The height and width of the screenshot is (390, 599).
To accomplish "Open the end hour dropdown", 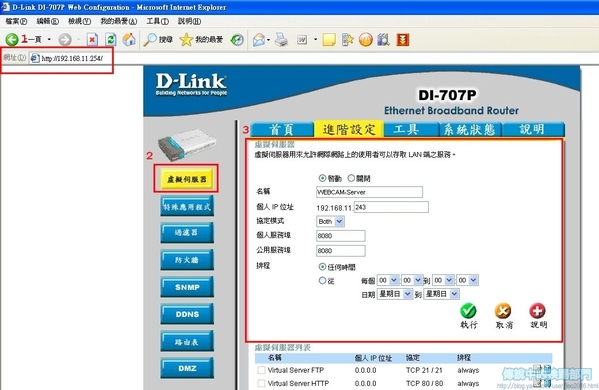I will [x=443, y=280].
